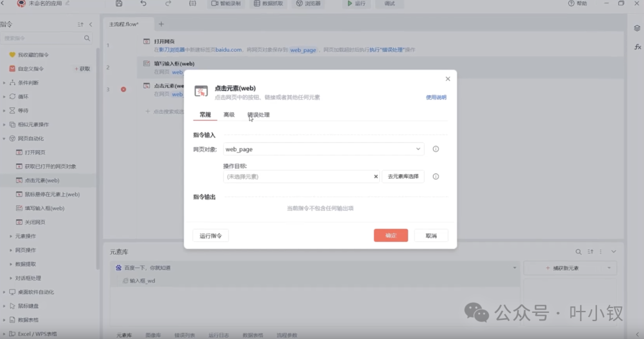Collapse 元素库 panel with chevron
The height and width of the screenshot is (339, 644).
[614, 251]
